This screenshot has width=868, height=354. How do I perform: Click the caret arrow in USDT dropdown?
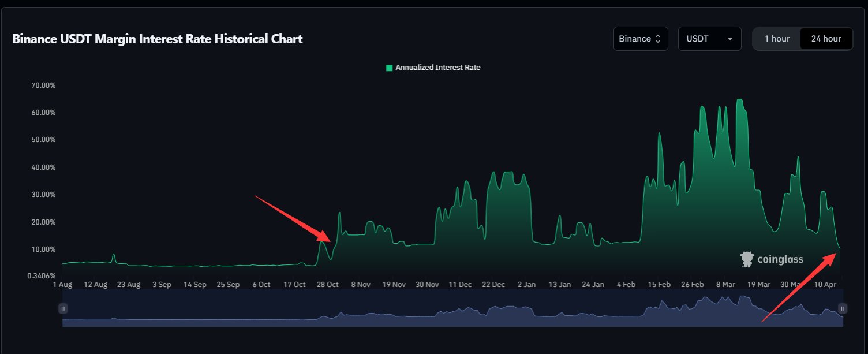click(730, 39)
